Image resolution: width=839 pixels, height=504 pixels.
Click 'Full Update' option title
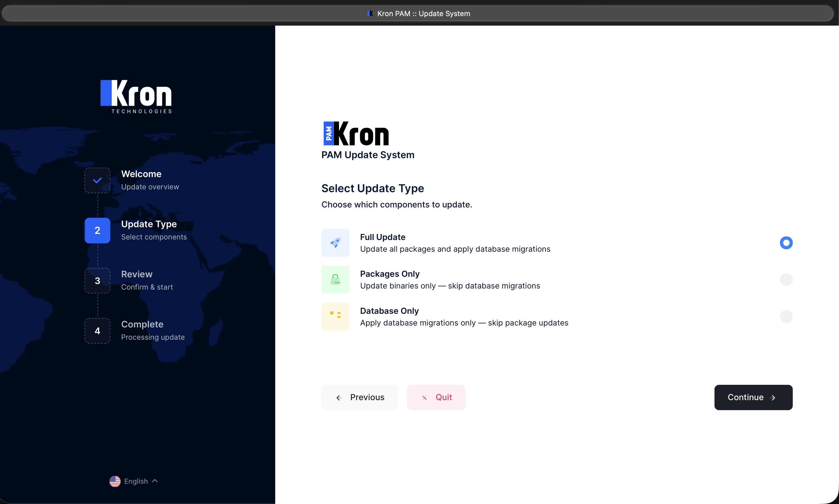pos(383,237)
